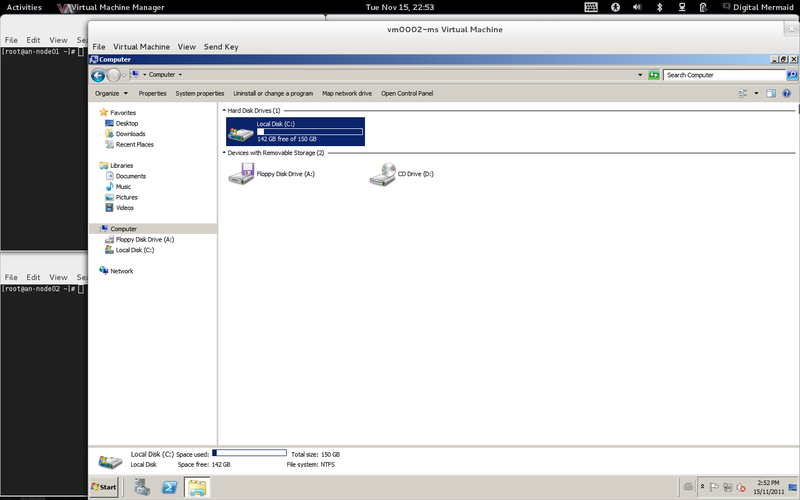
Task: Select the CD Drive (D:) icon
Action: click(382, 174)
